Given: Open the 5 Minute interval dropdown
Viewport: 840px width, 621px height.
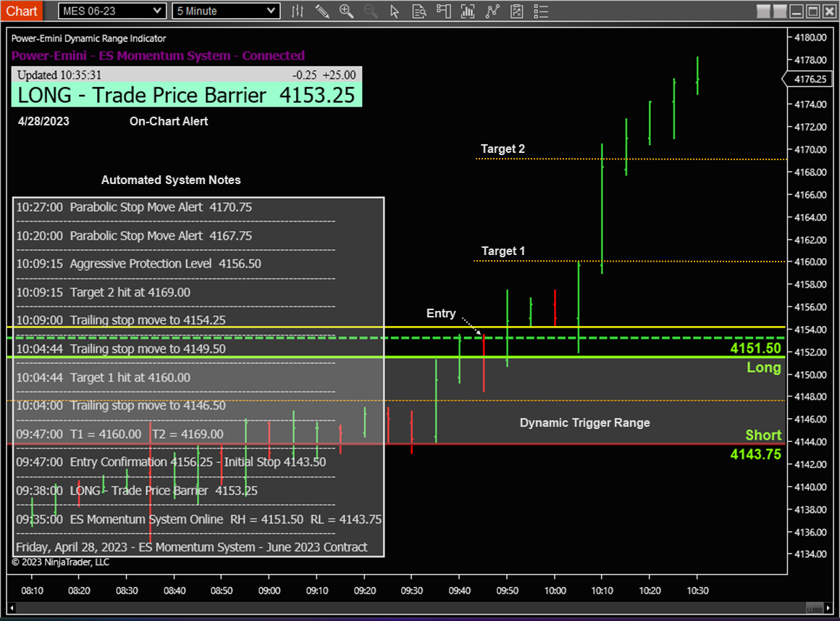Looking at the screenshot, I should pyautogui.click(x=225, y=11).
